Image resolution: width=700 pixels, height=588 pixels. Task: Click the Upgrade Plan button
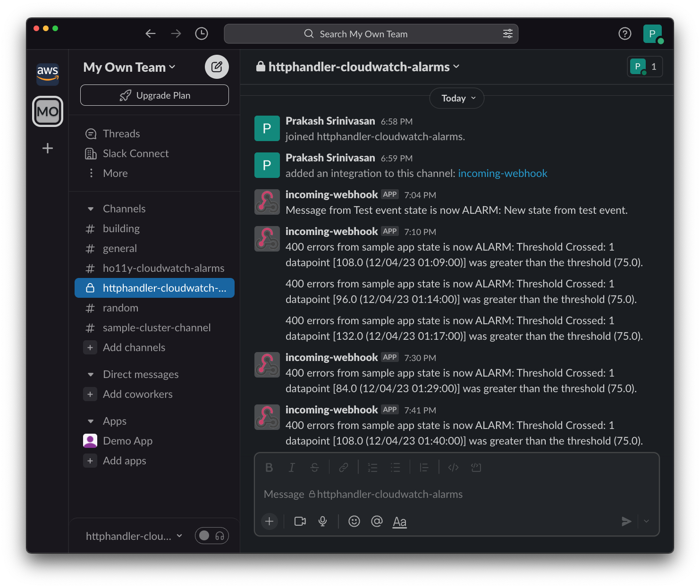(154, 95)
